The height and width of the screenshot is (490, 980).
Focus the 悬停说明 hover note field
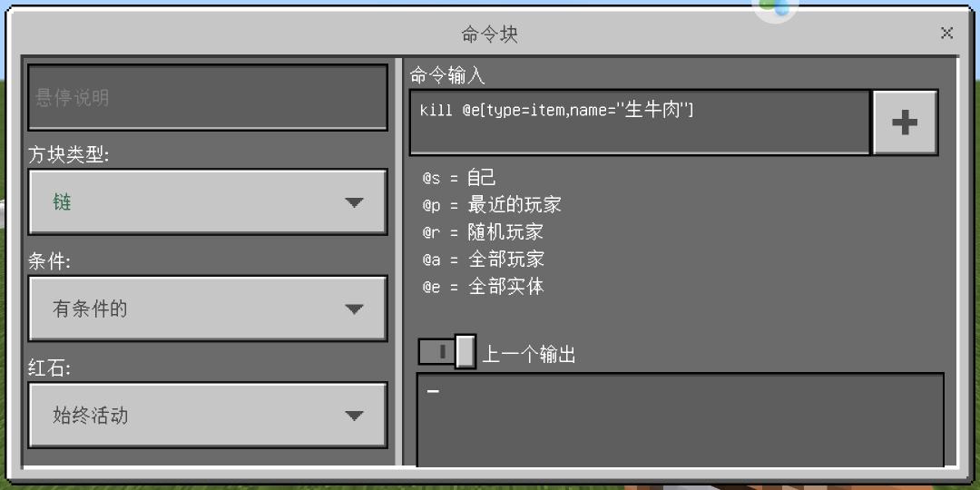click(x=208, y=97)
